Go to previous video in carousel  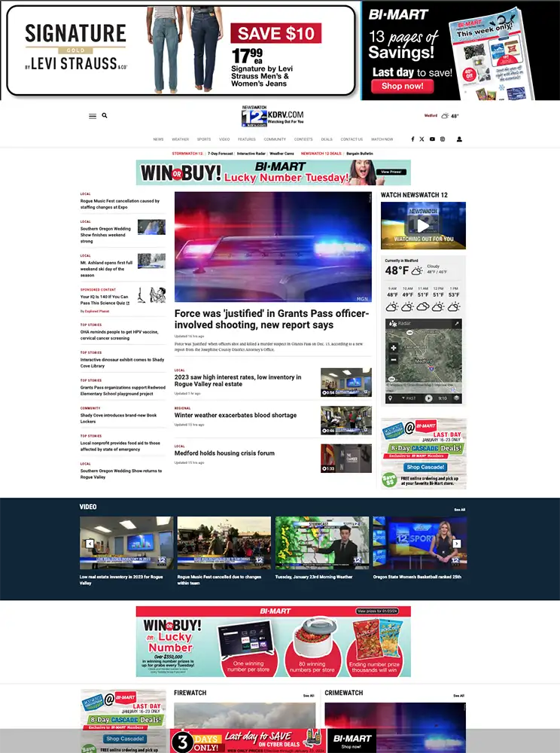click(x=90, y=544)
